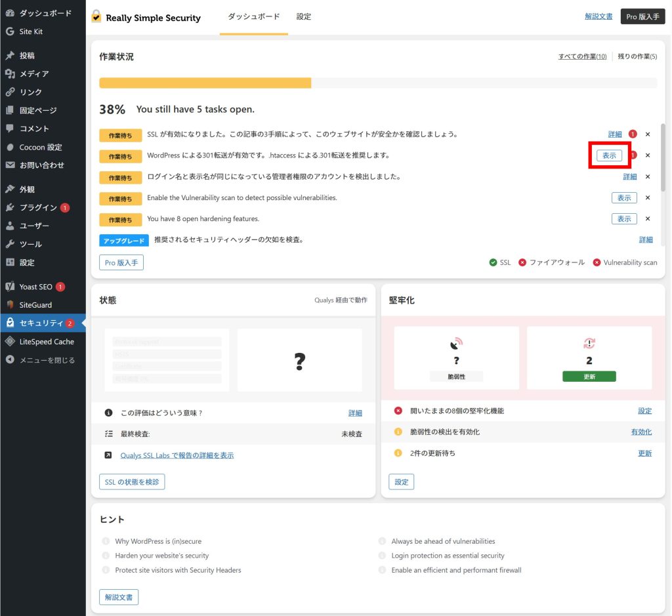
Task: Click the yellow task progress bar
Action: click(x=205, y=83)
